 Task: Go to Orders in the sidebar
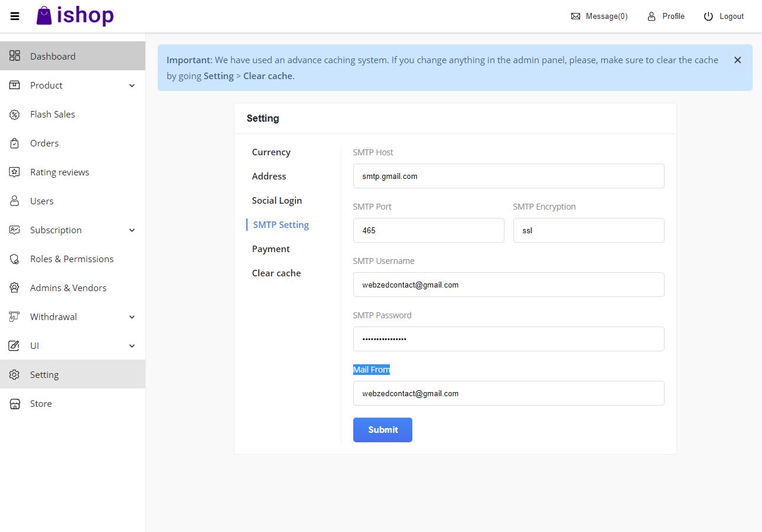[x=44, y=143]
